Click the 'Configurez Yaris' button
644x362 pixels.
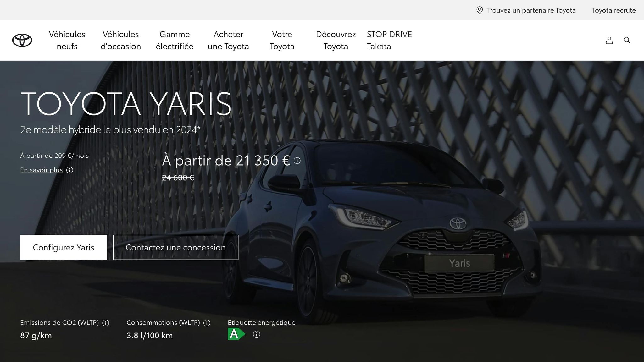coord(64,247)
